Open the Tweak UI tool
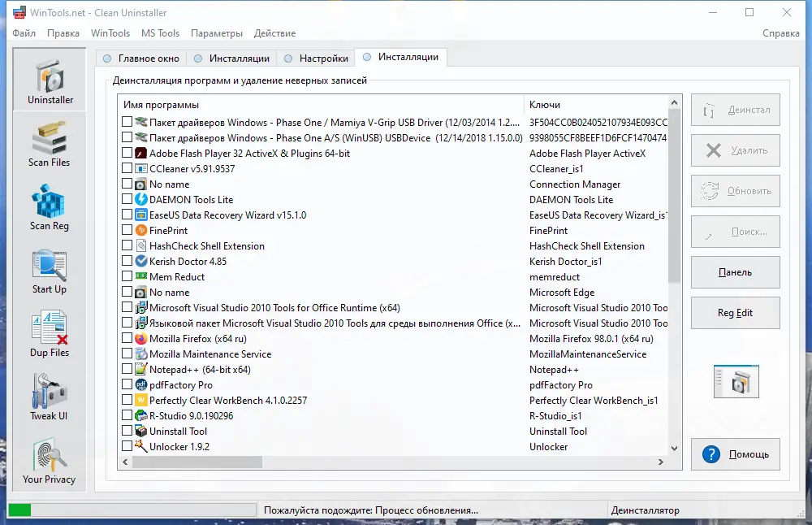This screenshot has width=812, height=525. [50, 398]
